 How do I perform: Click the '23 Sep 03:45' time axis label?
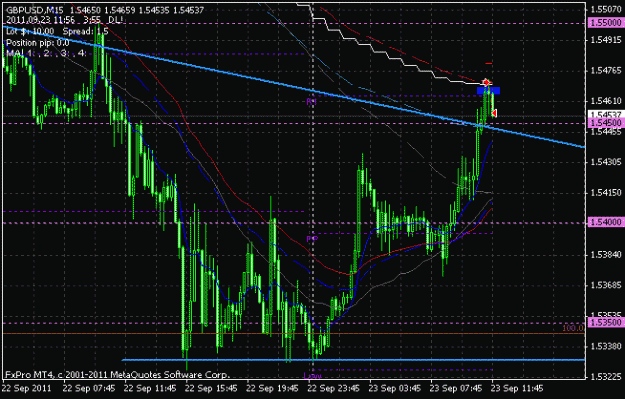[x=395, y=388]
